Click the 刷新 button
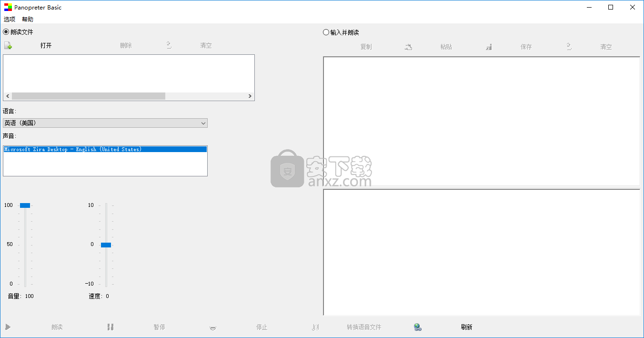Image resolution: width=644 pixels, height=338 pixels. click(466, 327)
